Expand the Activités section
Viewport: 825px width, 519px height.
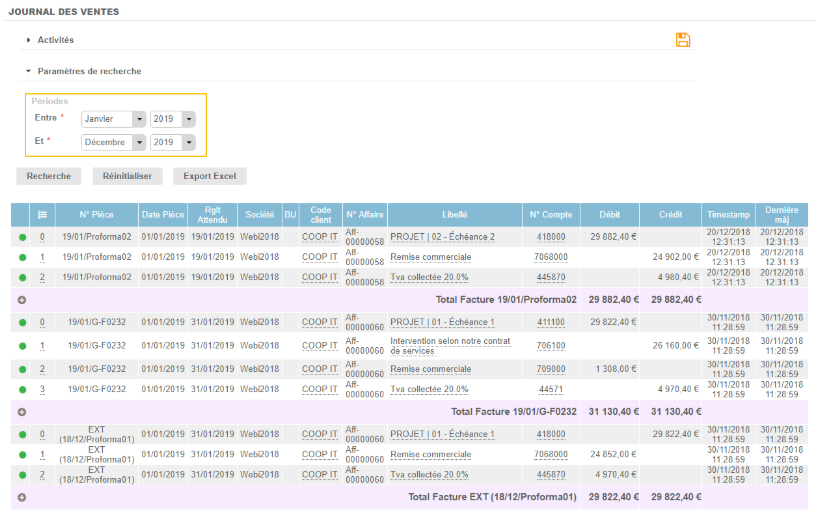coord(55,40)
